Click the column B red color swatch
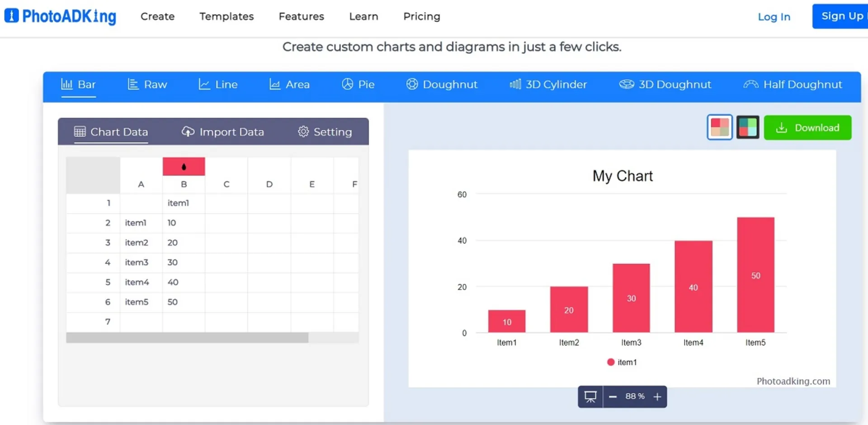 click(184, 167)
